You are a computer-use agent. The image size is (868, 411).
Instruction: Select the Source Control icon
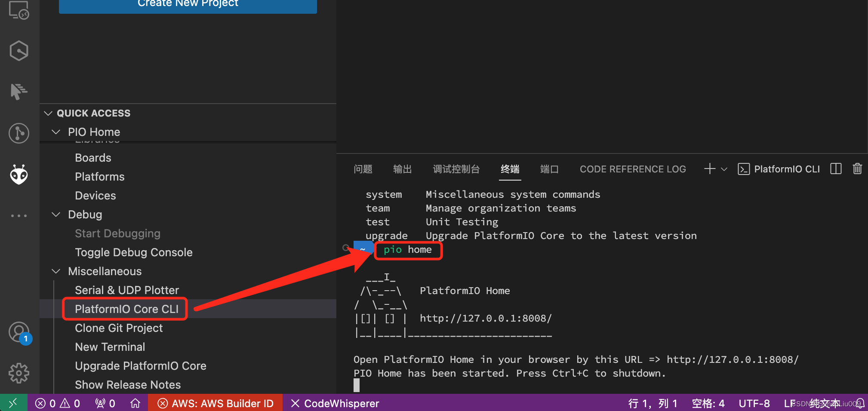[x=19, y=133]
